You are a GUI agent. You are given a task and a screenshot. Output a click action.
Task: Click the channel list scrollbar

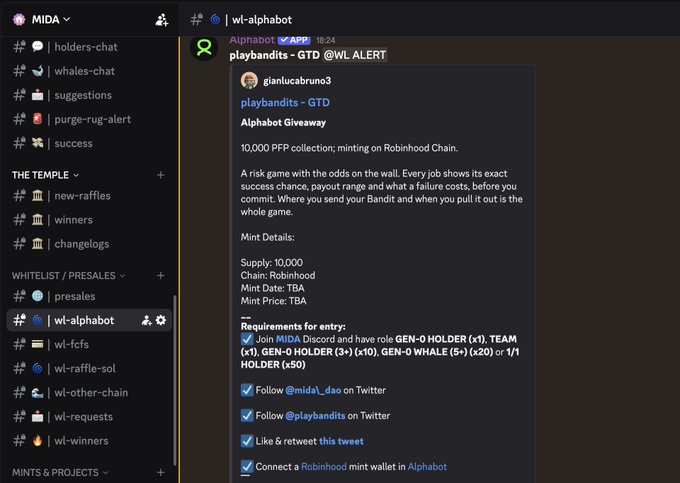pos(175,381)
